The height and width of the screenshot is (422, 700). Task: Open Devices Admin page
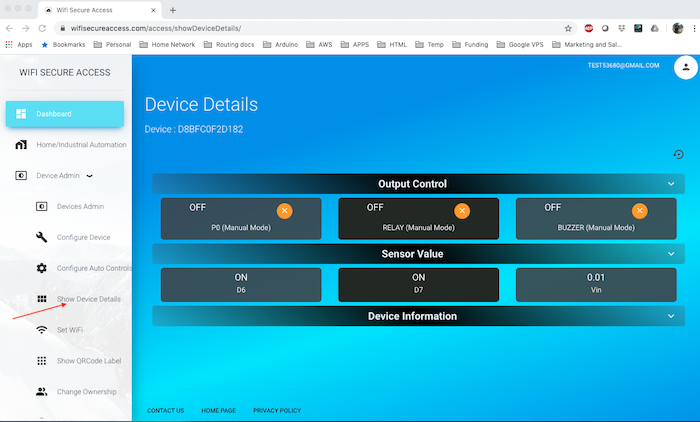[x=80, y=206]
